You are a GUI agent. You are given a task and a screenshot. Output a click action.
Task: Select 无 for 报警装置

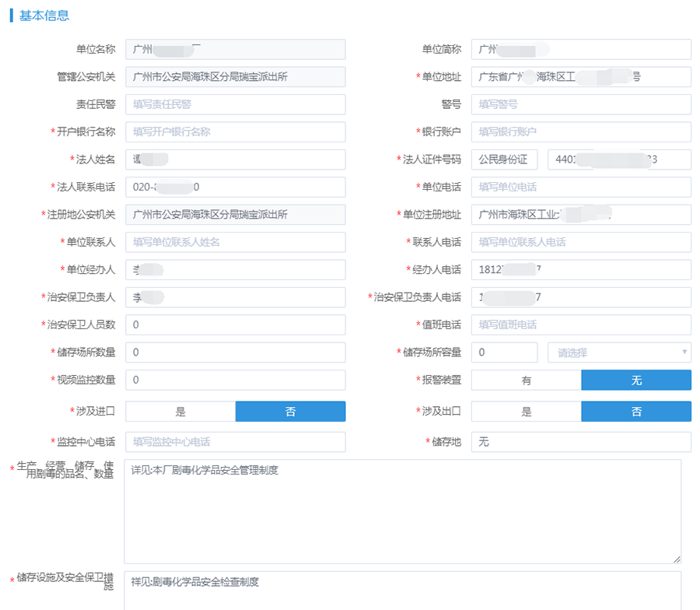pos(636,380)
